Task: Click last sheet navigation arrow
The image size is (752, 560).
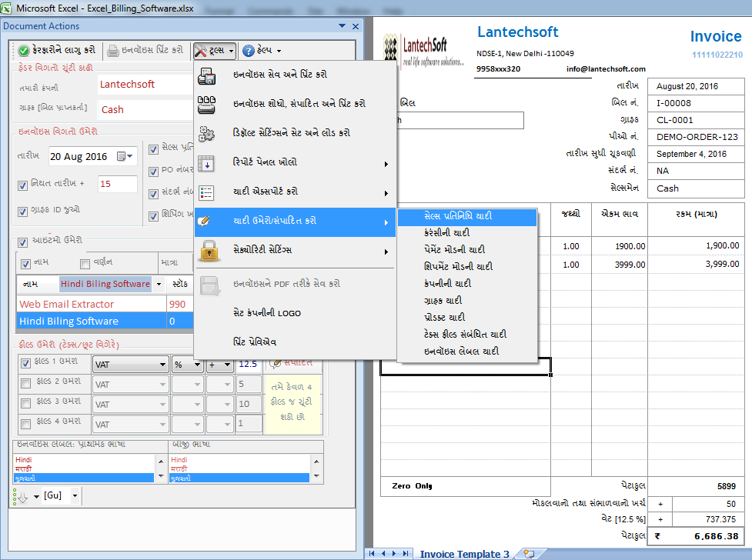Action: pyautogui.click(x=406, y=553)
